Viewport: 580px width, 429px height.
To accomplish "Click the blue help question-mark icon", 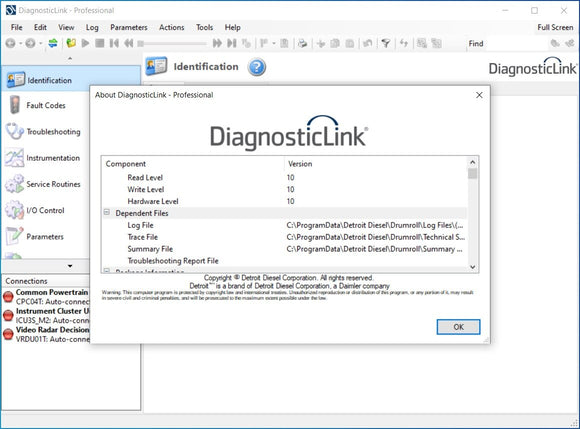I will 257,67.
